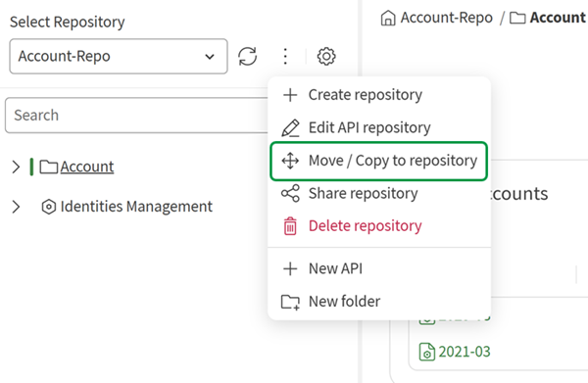Click the folder-plus icon beside New folder
The width and height of the screenshot is (588, 383).
(x=290, y=302)
